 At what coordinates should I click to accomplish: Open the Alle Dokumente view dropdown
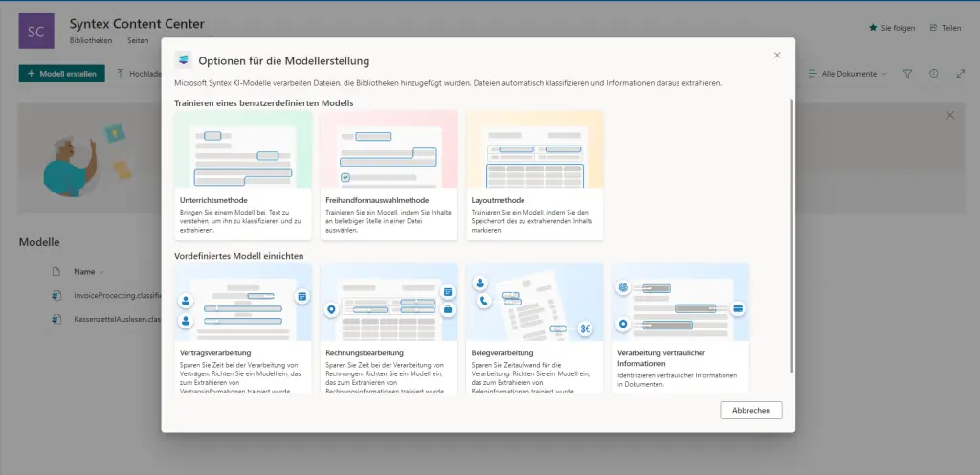[x=848, y=74]
